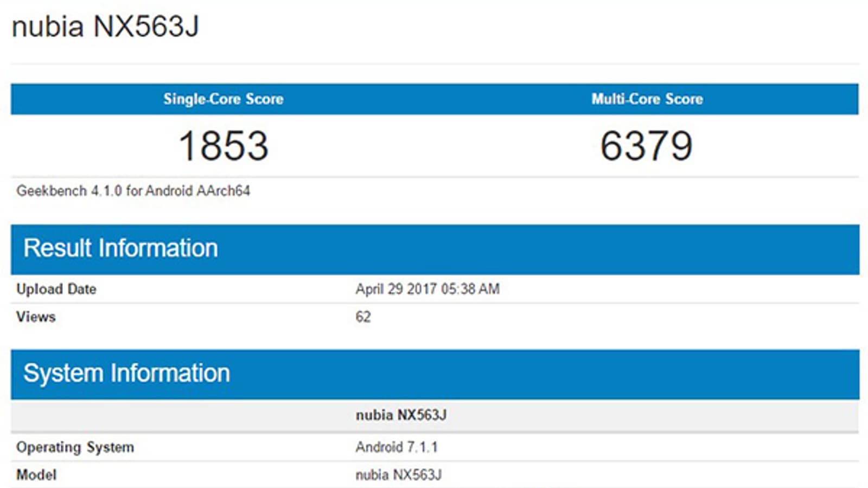Screen dimensions: 868x488
Task: Click the single-core value 1853
Action: click(x=224, y=146)
